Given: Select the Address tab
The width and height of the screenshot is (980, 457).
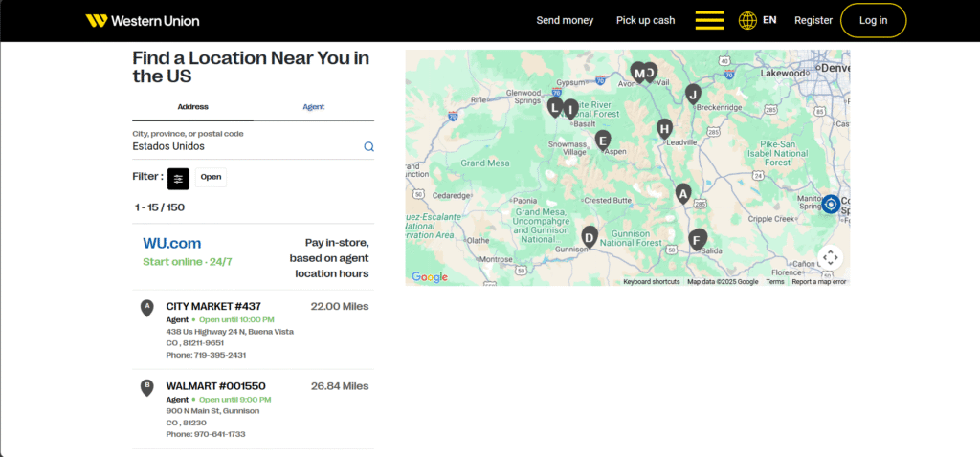Looking at the screenshot, I should coord(192,107).
